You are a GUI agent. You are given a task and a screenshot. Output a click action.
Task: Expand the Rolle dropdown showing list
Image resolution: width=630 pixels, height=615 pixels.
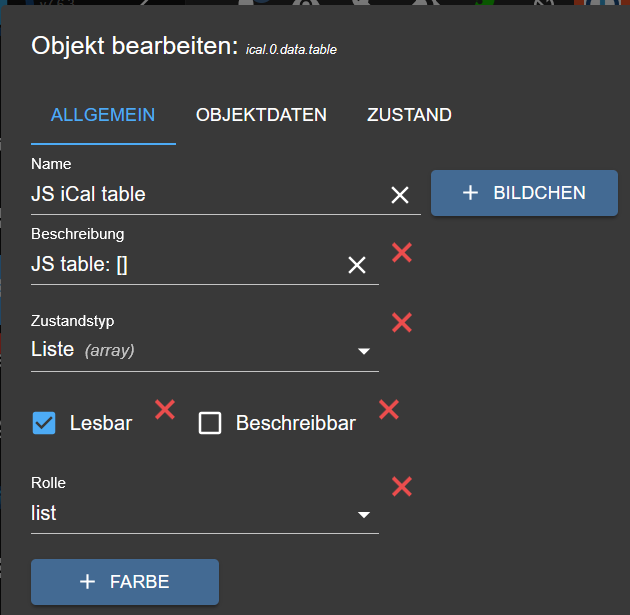(x=205, y=514)
